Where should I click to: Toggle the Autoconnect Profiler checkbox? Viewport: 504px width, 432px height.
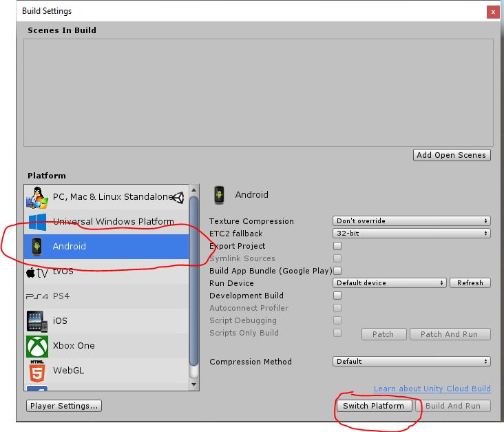(337, 308)
